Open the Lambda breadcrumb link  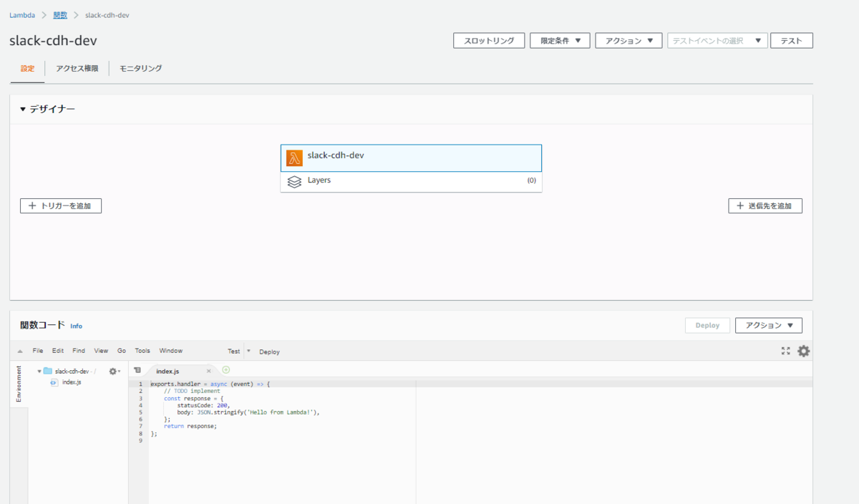22,15
